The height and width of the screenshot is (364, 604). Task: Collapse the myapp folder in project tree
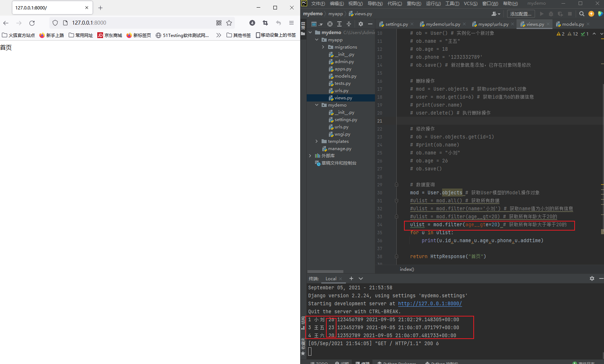pos(317,40)
